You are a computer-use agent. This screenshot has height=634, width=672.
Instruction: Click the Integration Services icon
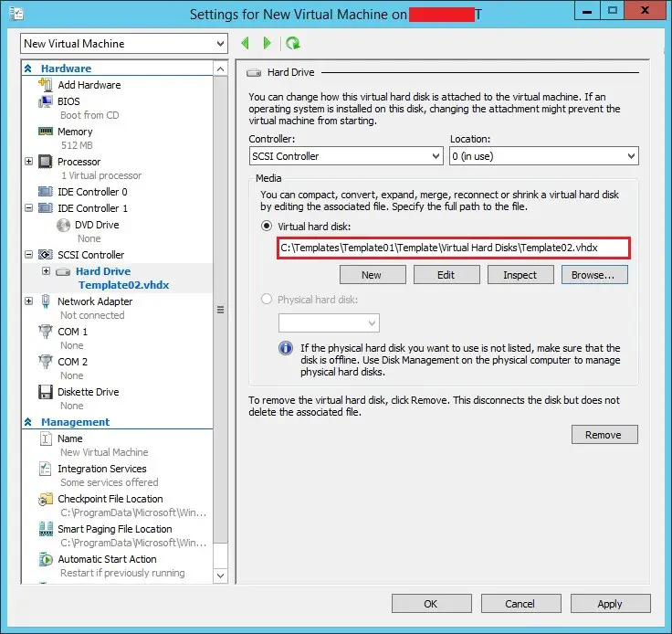click(46, 469)
